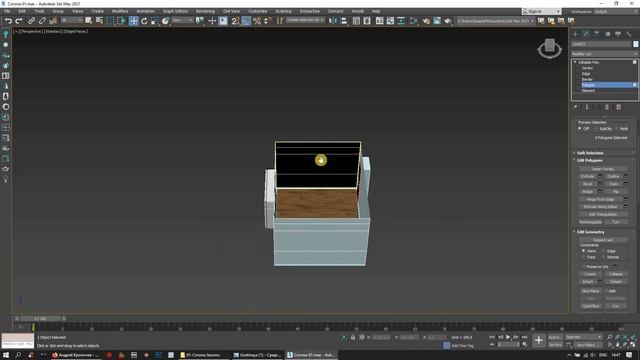Viewport: 640px width, 360px height.
Task: Click the Play Animation button
Action: click(x=508, y=337)
